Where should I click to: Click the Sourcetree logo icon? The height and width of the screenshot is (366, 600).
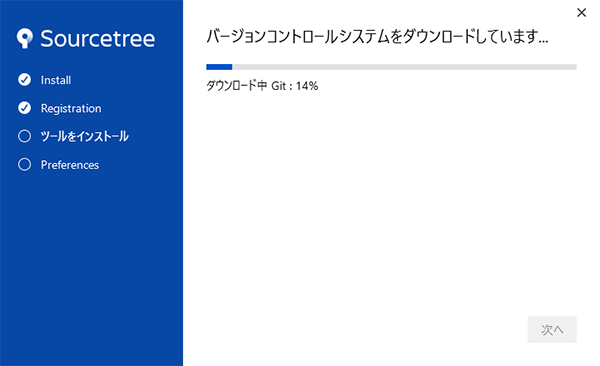(25, 38)
